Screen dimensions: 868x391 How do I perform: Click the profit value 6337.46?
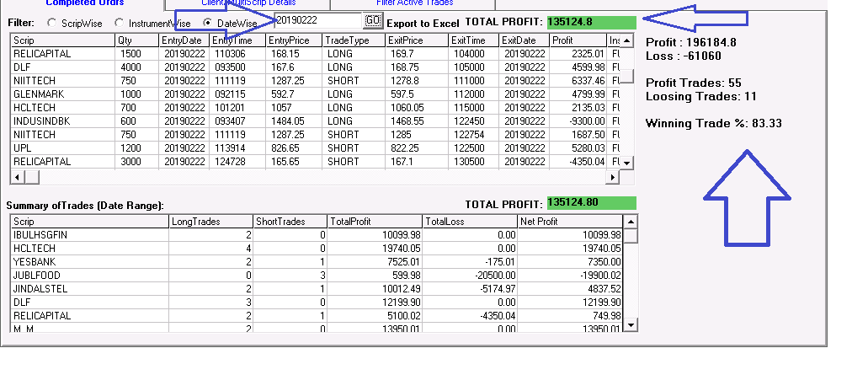(x=588, y=81)
